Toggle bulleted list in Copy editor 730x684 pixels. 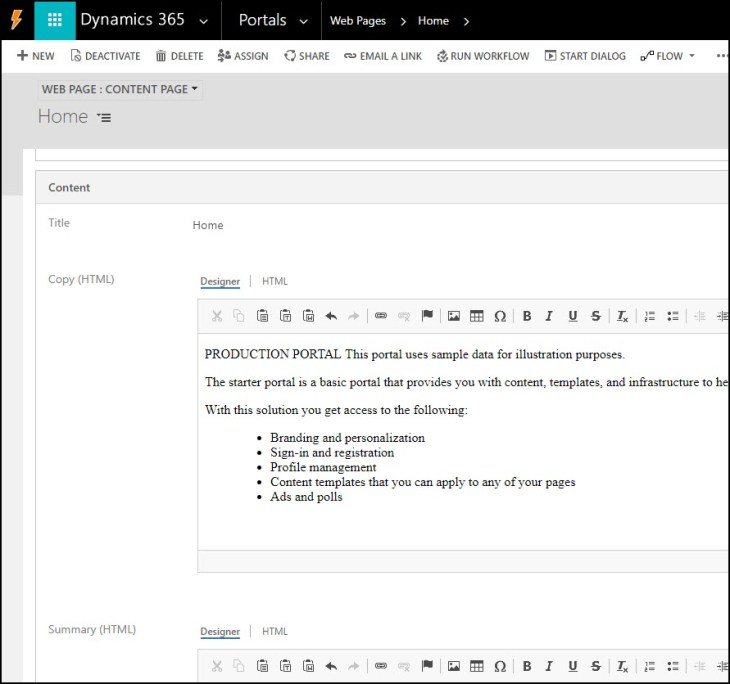tap(673, 316)
